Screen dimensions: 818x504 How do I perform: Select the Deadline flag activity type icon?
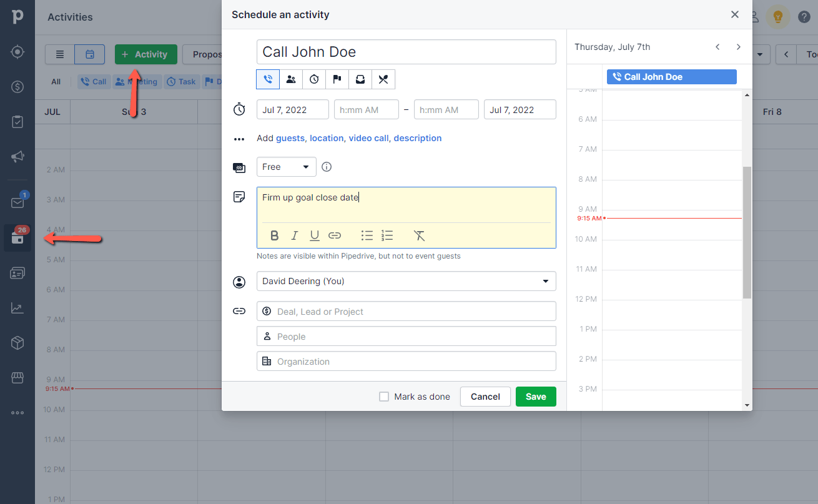point(337,79)
